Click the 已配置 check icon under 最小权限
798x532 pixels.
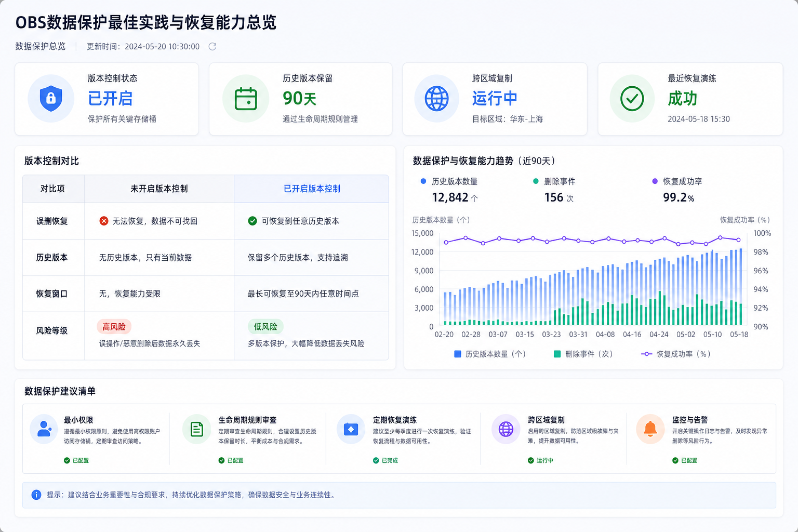point(67,460)
